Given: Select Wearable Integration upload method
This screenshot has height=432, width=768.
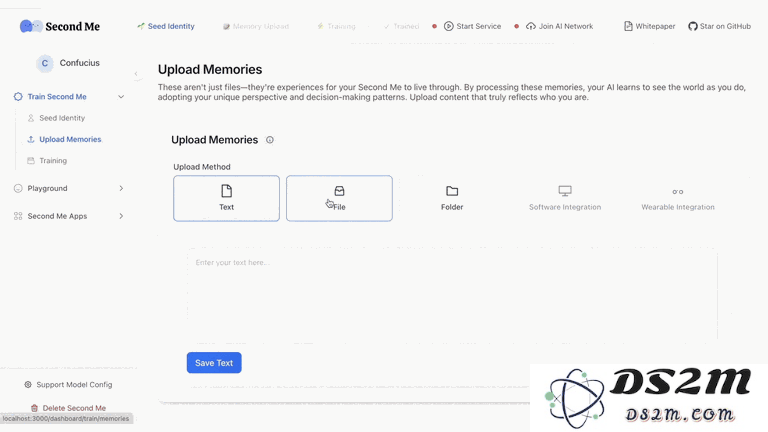Looking at the screenshot, I should click(678, 198).
